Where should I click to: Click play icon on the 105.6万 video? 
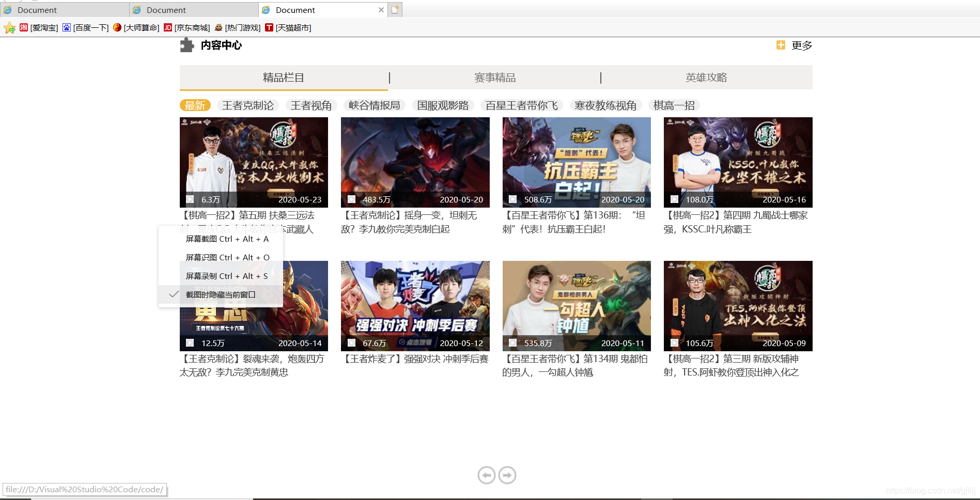coord(674,343)
